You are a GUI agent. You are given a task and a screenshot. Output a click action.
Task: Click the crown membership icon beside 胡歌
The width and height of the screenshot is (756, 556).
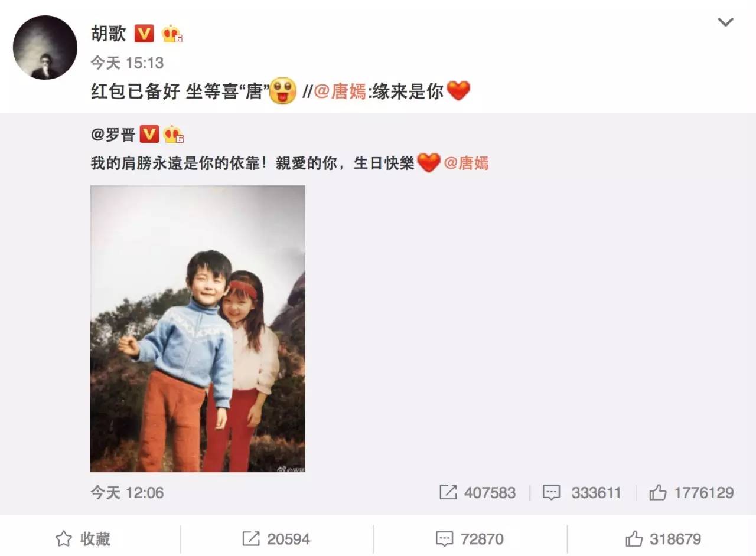click(172, 34)
